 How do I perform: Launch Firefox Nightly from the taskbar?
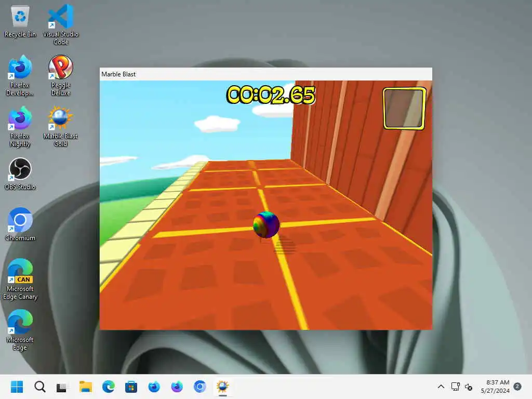pos(177,387)
